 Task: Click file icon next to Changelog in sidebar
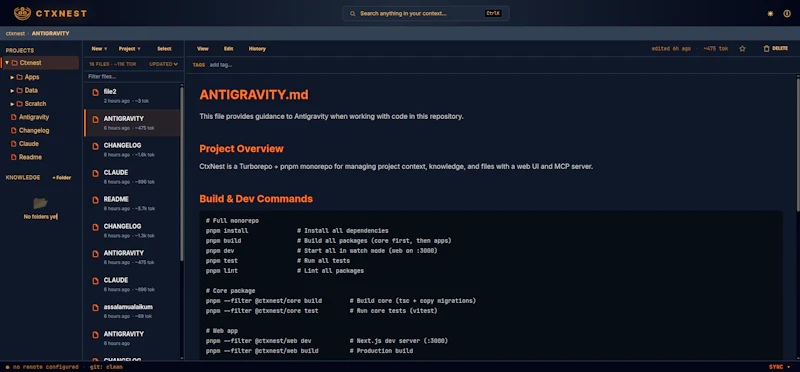[x=14, y=131]
